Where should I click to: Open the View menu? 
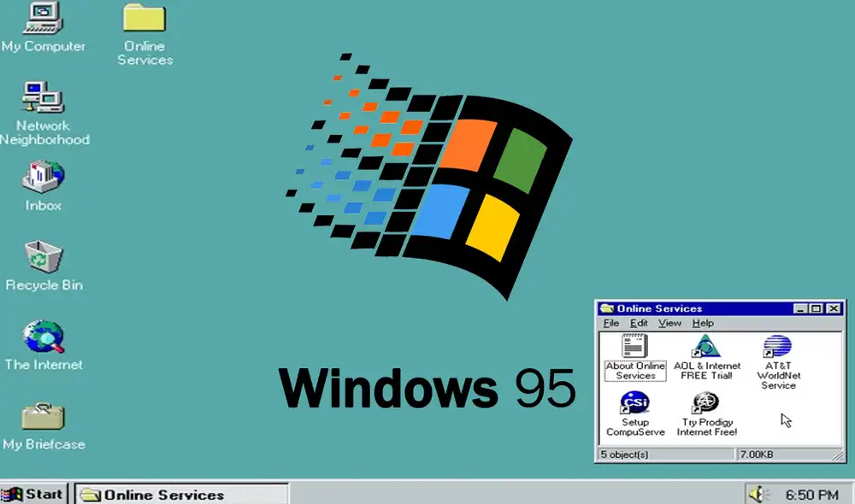coord(669,323)
